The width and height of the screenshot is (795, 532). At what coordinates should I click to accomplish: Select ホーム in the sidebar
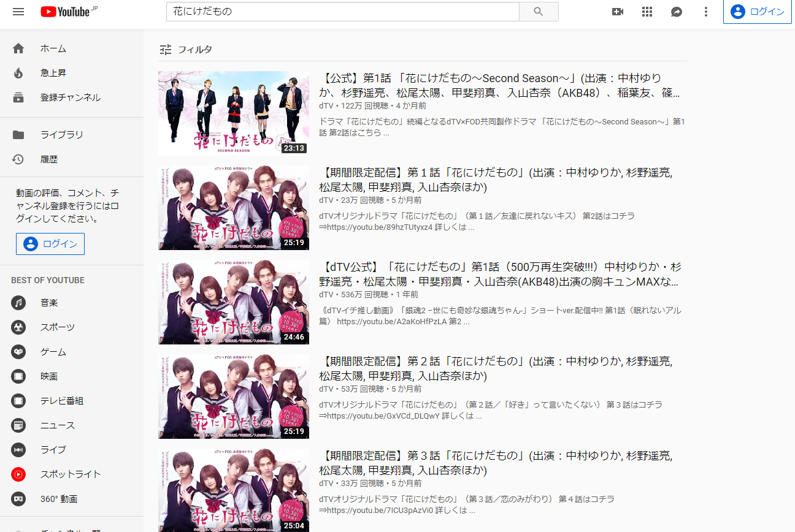[53, 48]
